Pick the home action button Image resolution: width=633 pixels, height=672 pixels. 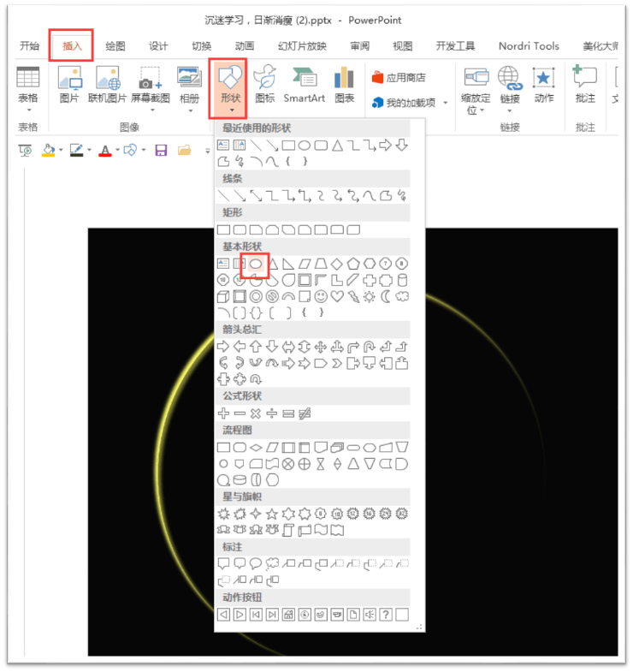[x=288, y=615]
